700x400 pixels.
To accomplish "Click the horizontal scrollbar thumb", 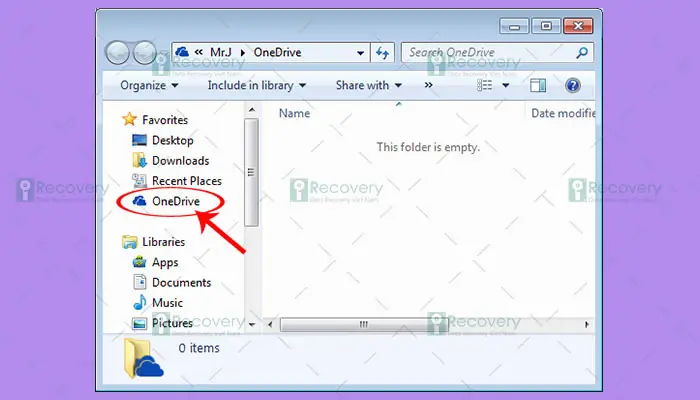I will (x=363, y=325).
